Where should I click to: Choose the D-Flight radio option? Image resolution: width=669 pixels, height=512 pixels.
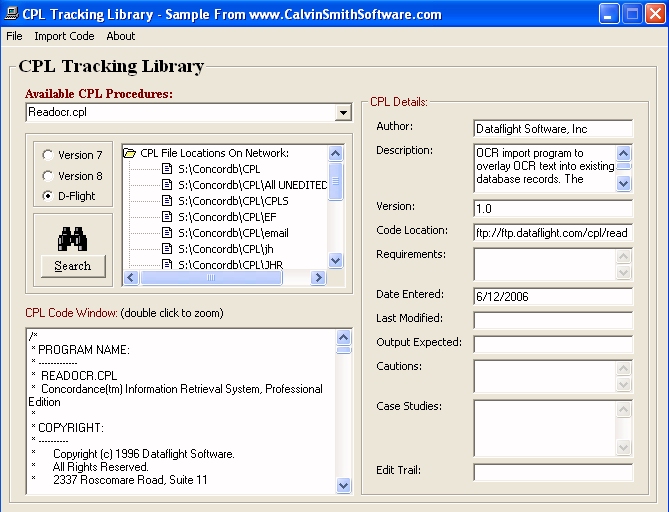coord(48,196)
